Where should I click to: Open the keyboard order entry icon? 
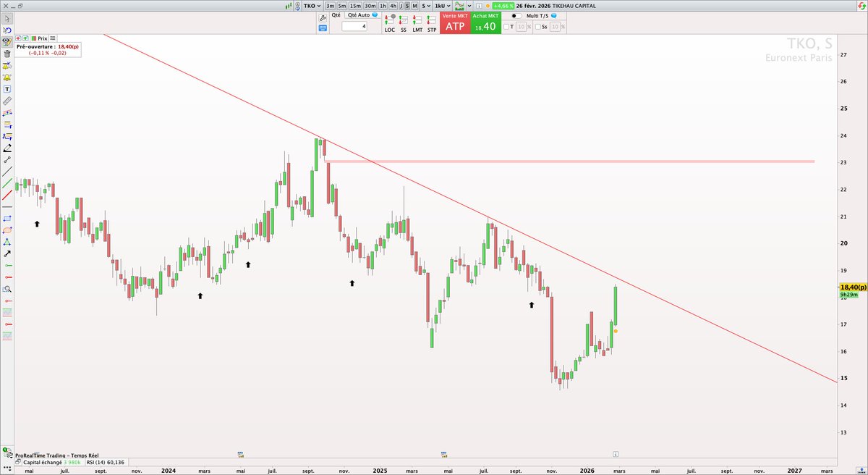[323, 26]
